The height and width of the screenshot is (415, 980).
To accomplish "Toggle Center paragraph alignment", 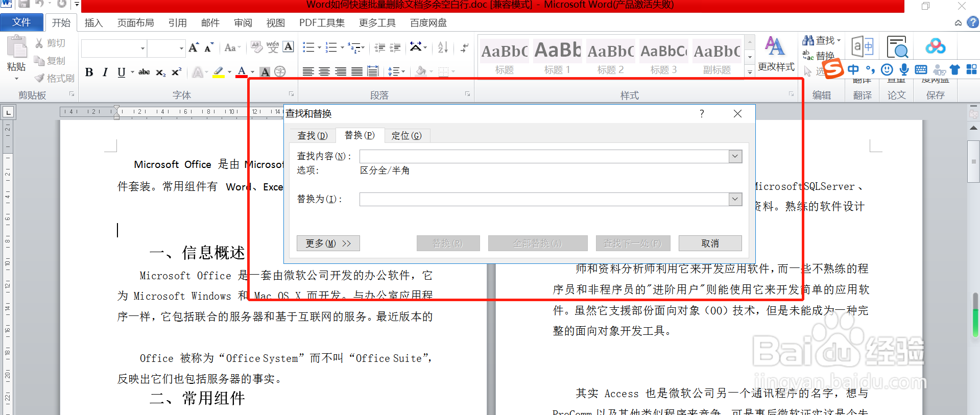I will 324,71.
